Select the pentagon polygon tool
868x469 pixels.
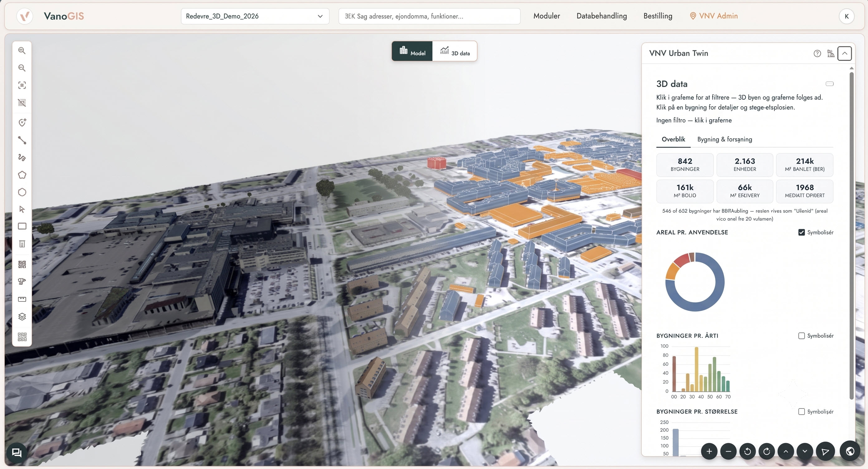[x=22, y=175]
